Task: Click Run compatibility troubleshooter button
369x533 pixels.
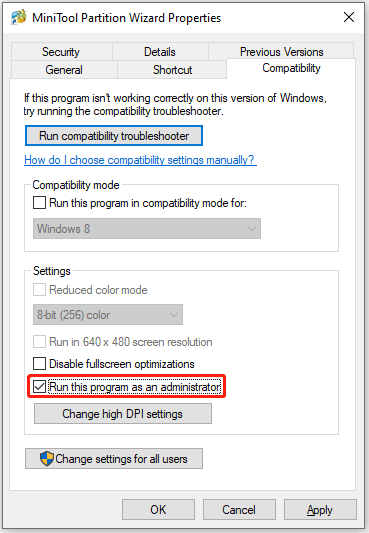Action: pos(114,136)
